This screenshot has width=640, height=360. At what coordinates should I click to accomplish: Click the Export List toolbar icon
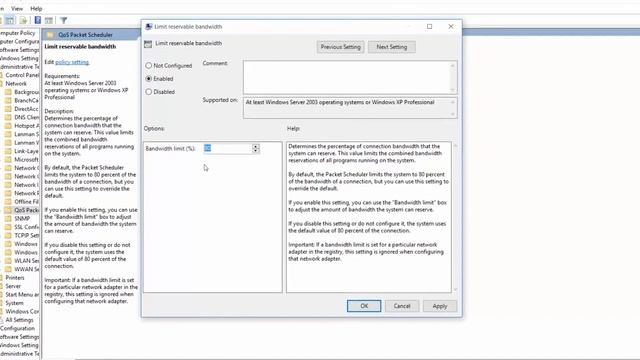(x=23, y=20)
